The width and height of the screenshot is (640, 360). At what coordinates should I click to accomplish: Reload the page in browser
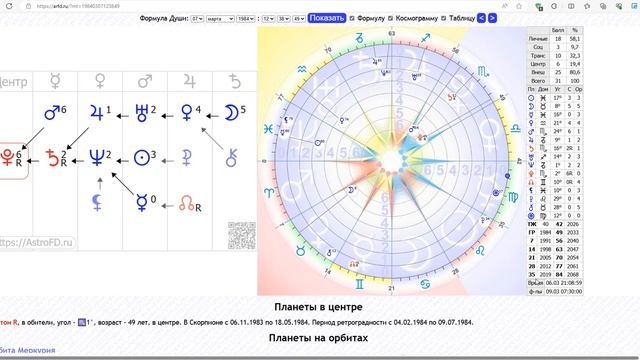9,6
